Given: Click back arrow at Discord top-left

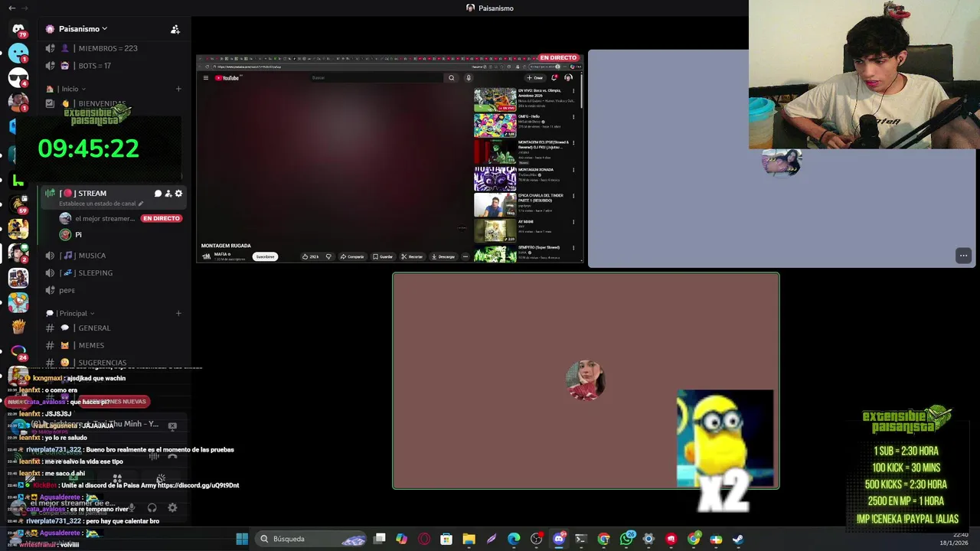Looking at the screenshot, I should (x=11, y=8).
